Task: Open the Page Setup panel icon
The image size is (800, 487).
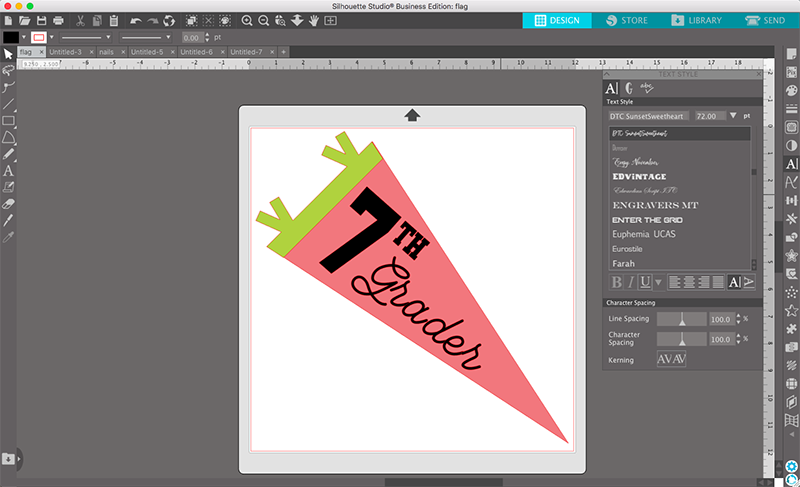Action: 791,54
